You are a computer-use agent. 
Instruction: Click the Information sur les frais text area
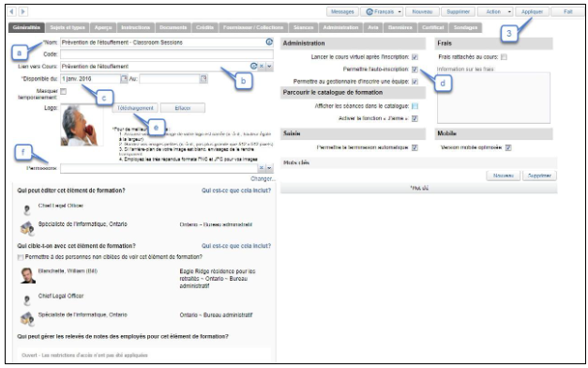pos(493,98)
